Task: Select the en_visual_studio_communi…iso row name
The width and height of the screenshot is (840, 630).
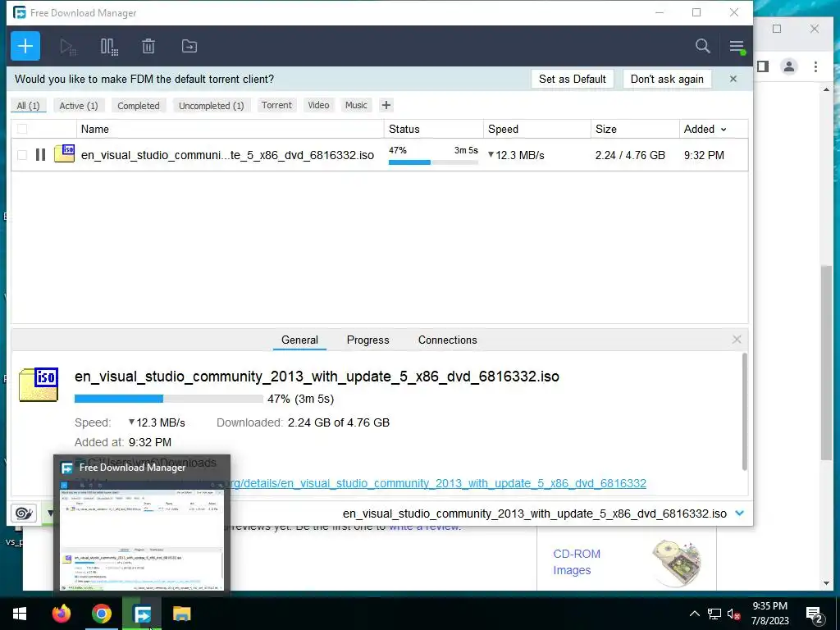Action: [x=227, y=155]
